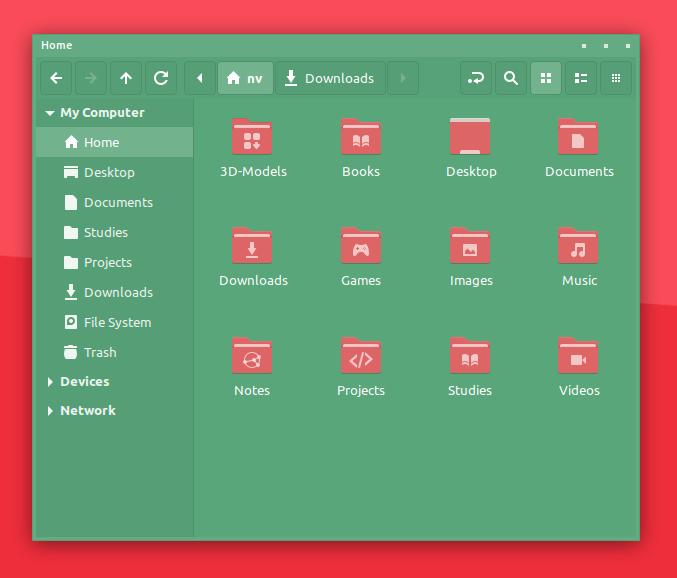Select the Documents folder icon in main pane

point(578,136)
